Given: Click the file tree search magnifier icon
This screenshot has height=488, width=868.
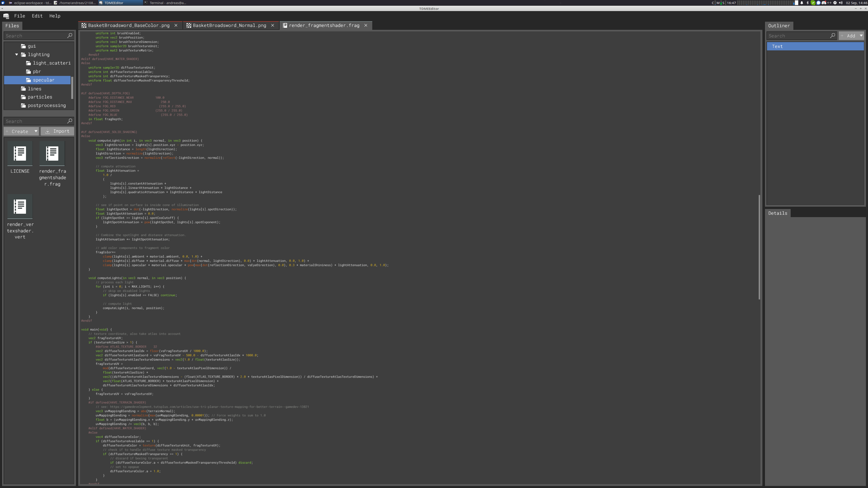Looking at the screenshot, I should [70, 36].
